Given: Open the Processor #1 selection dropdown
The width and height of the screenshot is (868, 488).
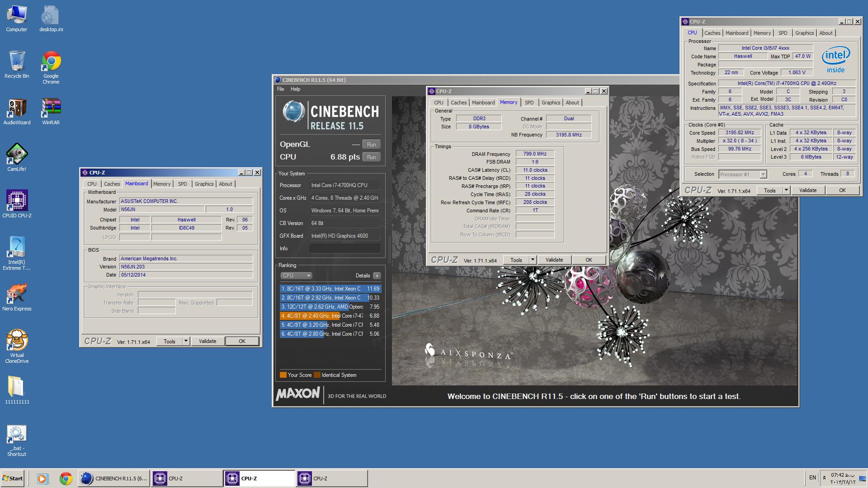Looking at the screenshot, I should (x=743, y=174).
